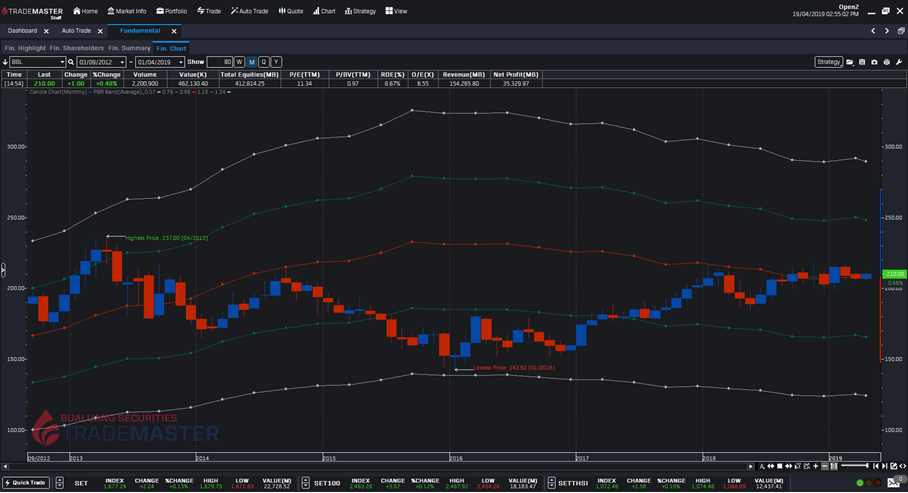Click the Show bars count input field

point(219,62)
